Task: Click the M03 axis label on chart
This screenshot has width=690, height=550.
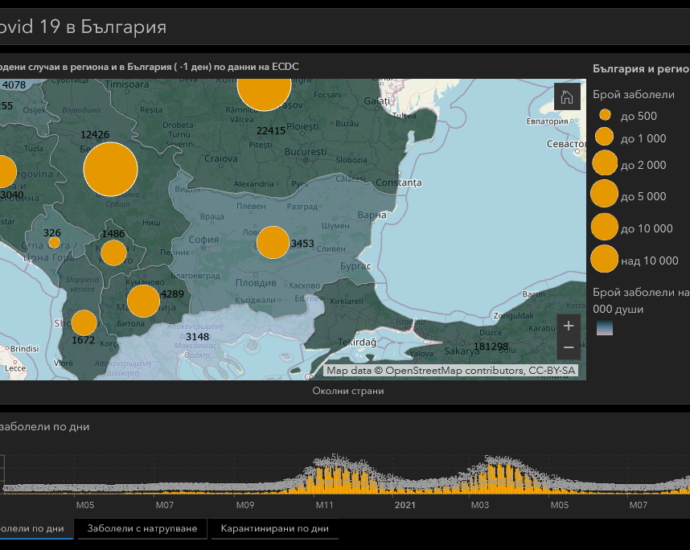Action: click(480, 505)
